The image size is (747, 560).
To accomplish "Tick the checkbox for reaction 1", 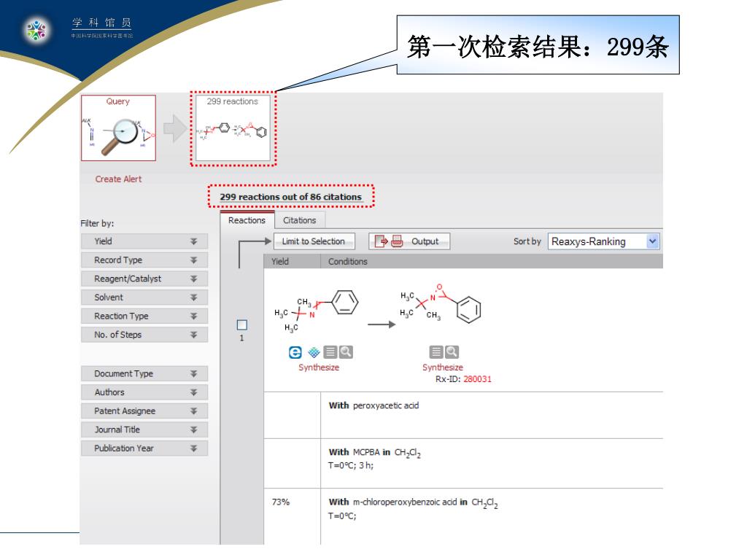I will tap(242, 324).
